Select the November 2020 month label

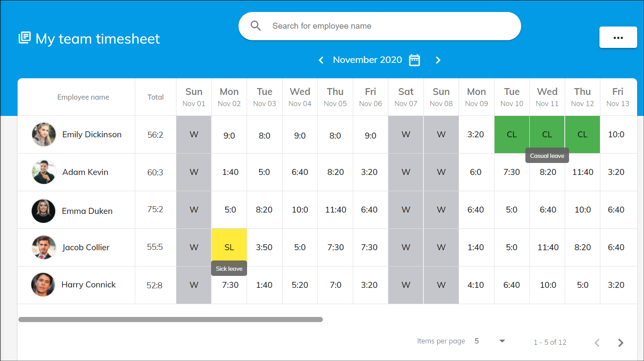(367, 60)
